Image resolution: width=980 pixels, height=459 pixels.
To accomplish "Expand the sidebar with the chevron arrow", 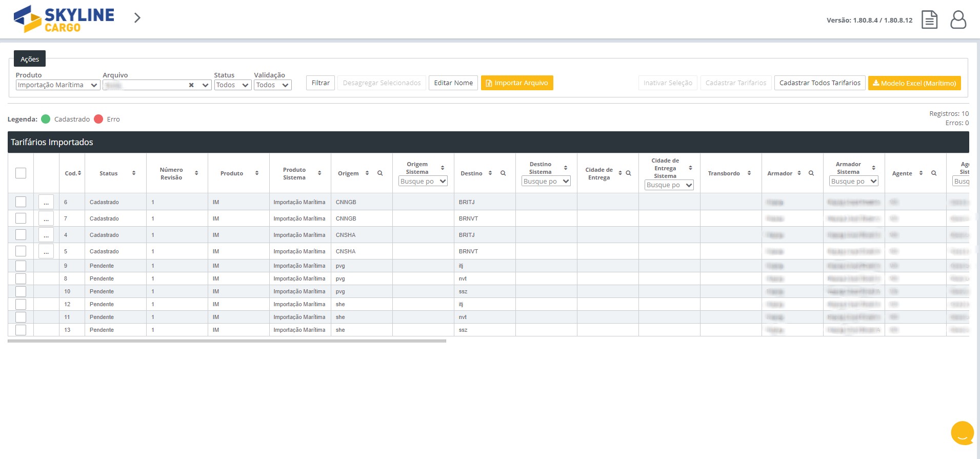I will click(x=137, y=18).
